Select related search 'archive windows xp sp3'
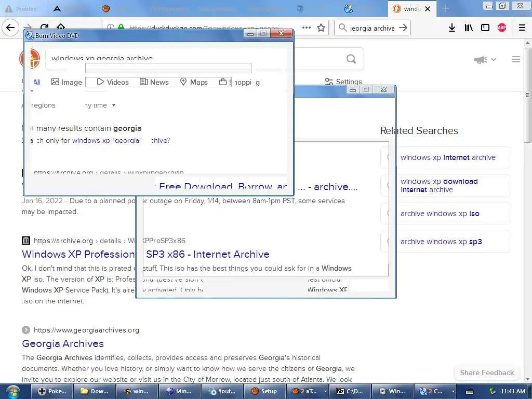 pyautogui.click(x=446, y=242)
